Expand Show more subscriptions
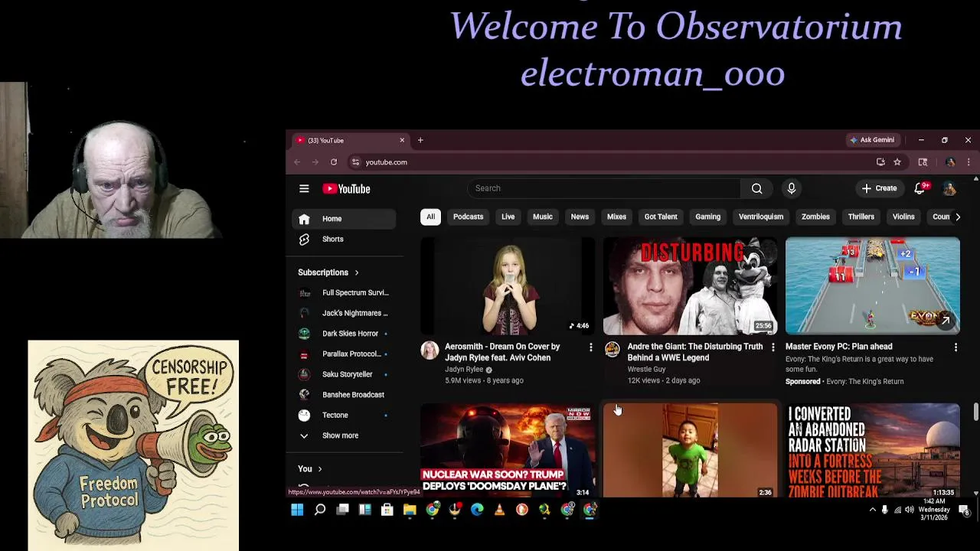The height and width of the screenshot is (551, 980). pyautogui.click(x=340, y=435)
